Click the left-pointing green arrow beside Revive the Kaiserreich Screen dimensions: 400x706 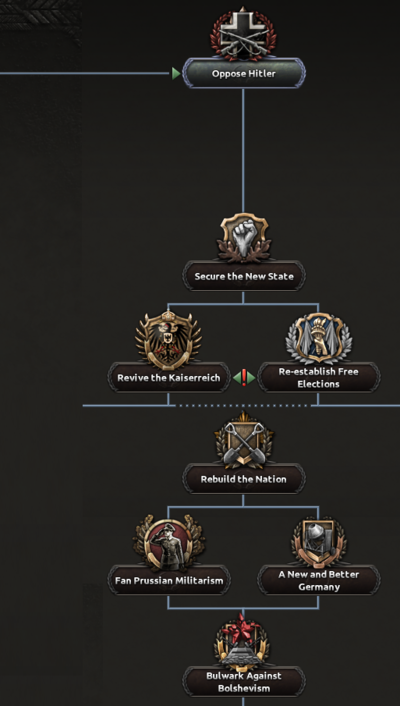point(236,378)
